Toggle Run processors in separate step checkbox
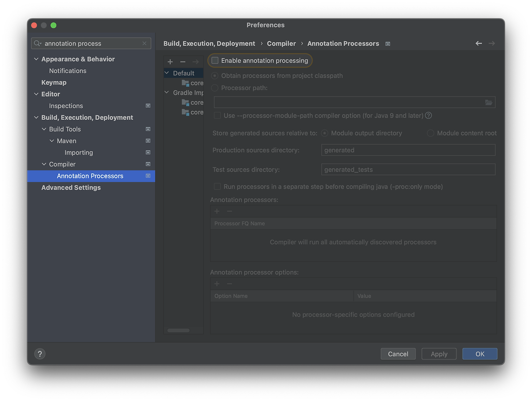This screenshot has height=401, width=532. coord(217,187)
